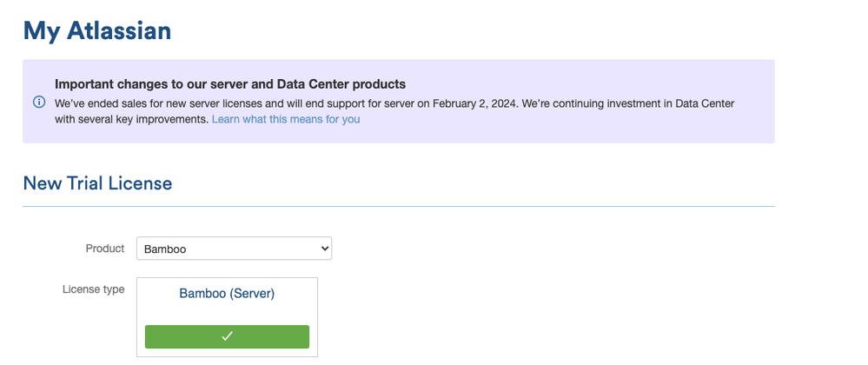Click the divider line below New Trial License
This screenshot has width=868, height=365.
pyautogui.click(x=398, y=207)
